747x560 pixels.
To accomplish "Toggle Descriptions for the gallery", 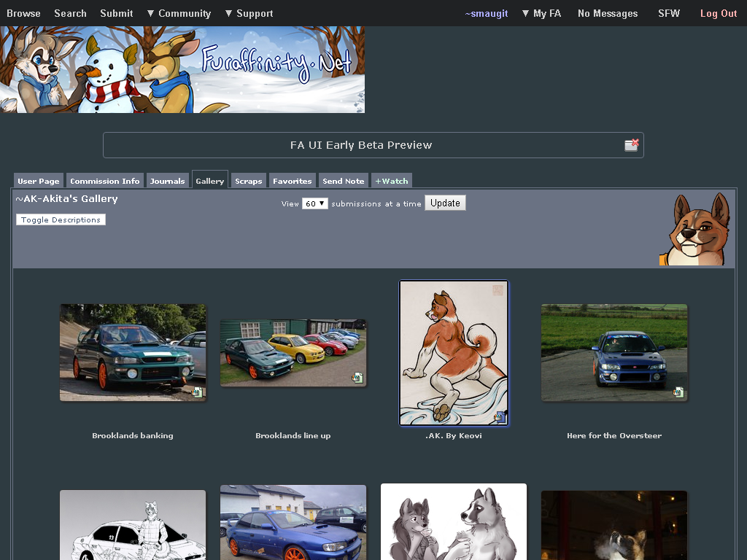I will coord(61,219).
